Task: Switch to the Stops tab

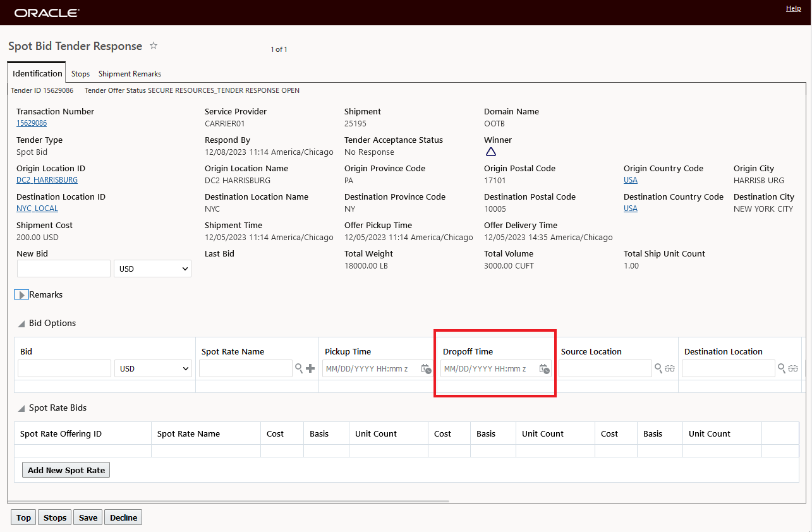Action: (80, 74)
